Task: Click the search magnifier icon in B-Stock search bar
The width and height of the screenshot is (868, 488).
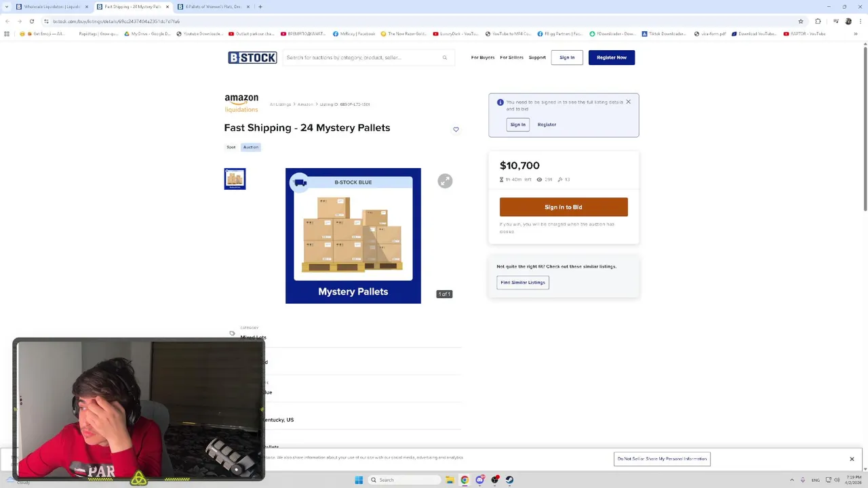Action: point(445,58)
